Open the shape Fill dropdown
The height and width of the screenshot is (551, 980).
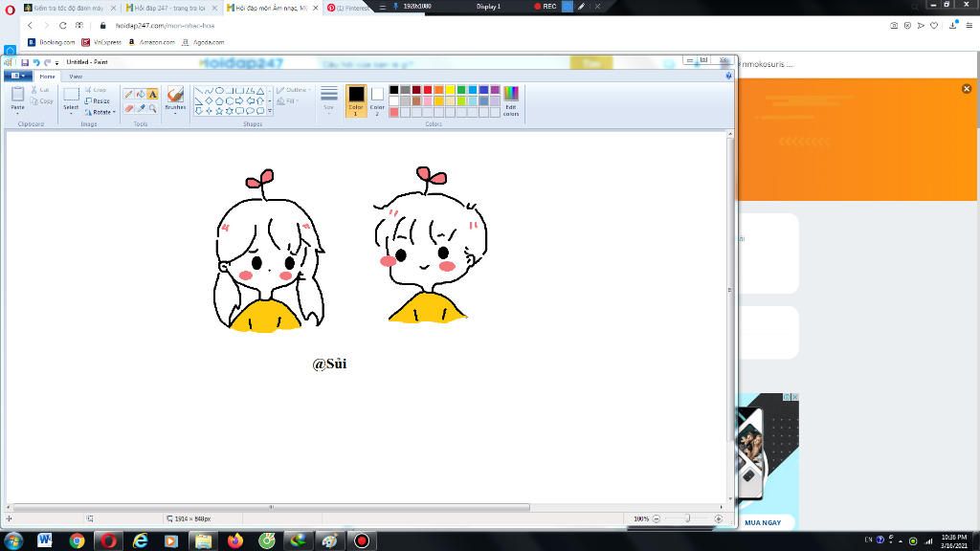[x=287, y=101]
